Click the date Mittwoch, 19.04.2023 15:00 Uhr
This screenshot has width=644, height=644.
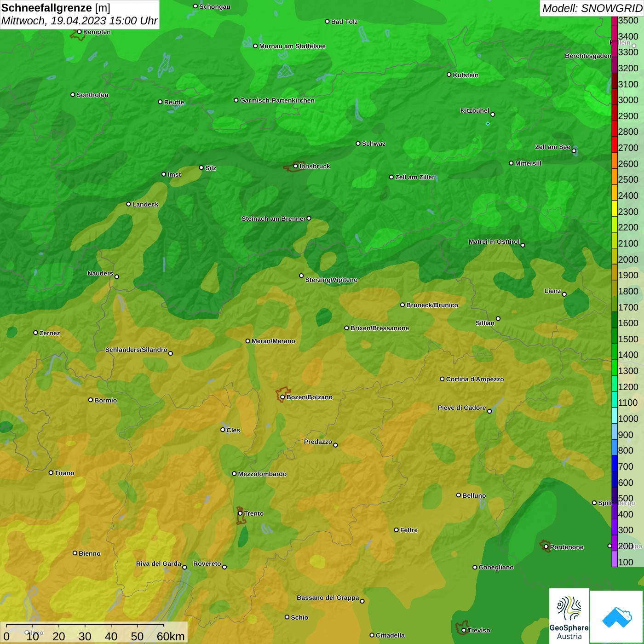(x=80, y=21)
